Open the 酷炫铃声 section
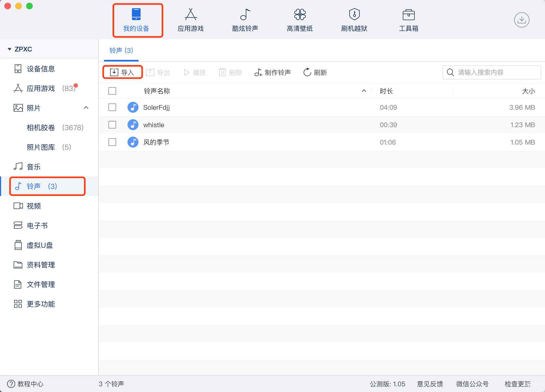Image resolution: width=545 pixels, height=392 pixels. pyautogui.click(x=245, y=20)
